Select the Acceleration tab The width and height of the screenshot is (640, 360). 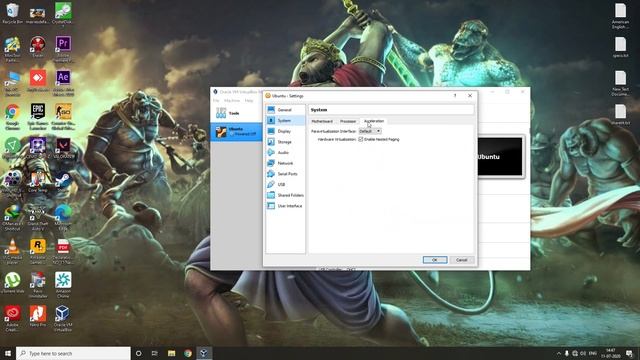(x=374, y=121)
